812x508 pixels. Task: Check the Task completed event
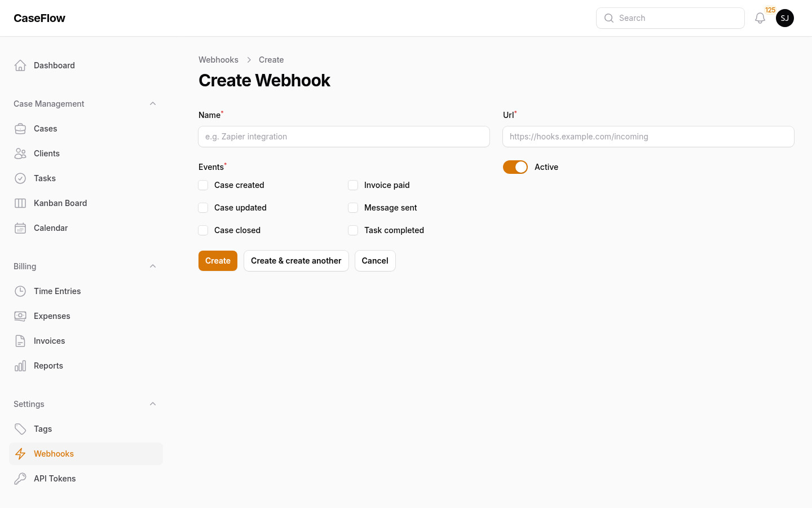(x=353, y=230)
